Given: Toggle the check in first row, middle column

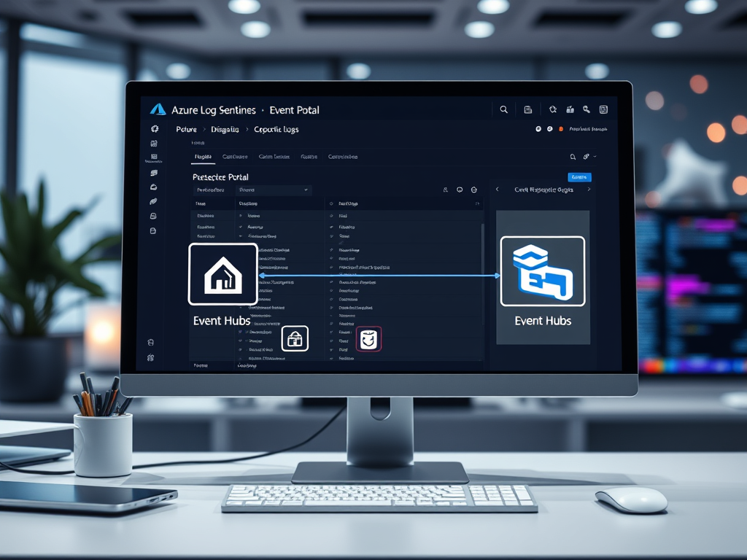Looking at the screenshot, I should click(x=241, y=216).
